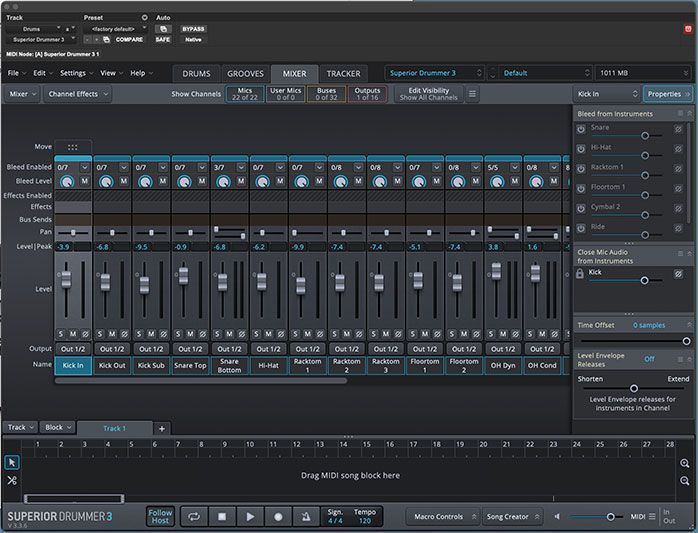Viewport: 698px width, 533px height.
Task: Zoom in the song track timeline
Action: [x=685, y=463]
